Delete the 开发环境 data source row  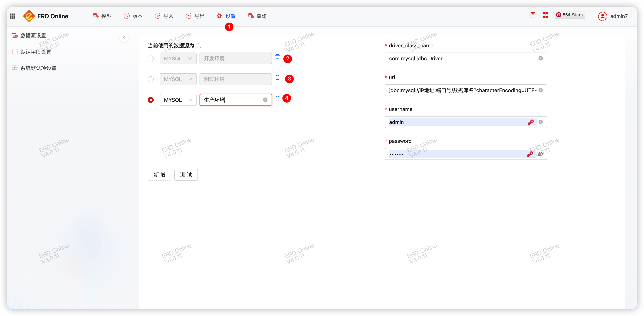coord(277,57)
